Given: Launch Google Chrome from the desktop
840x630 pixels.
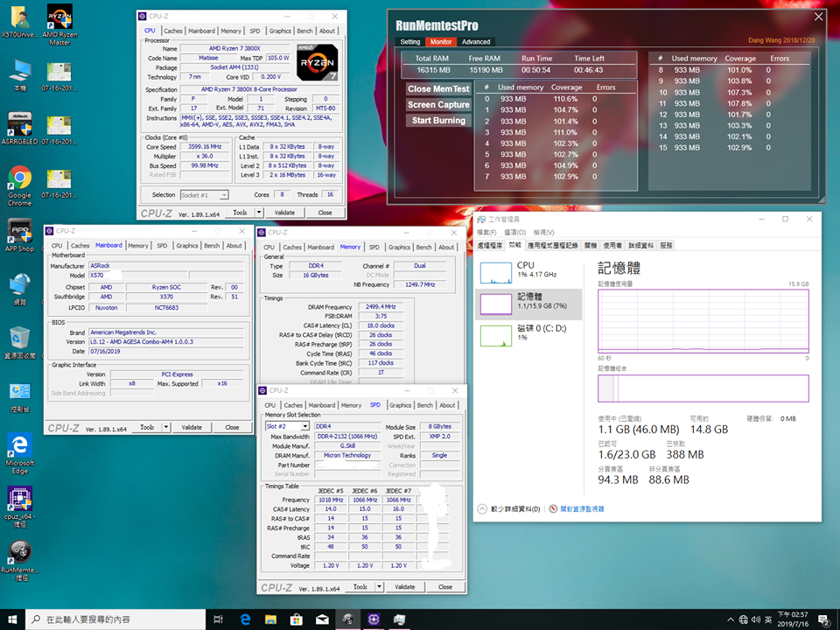Looking at the screenshot, I should tap(20, 185).
